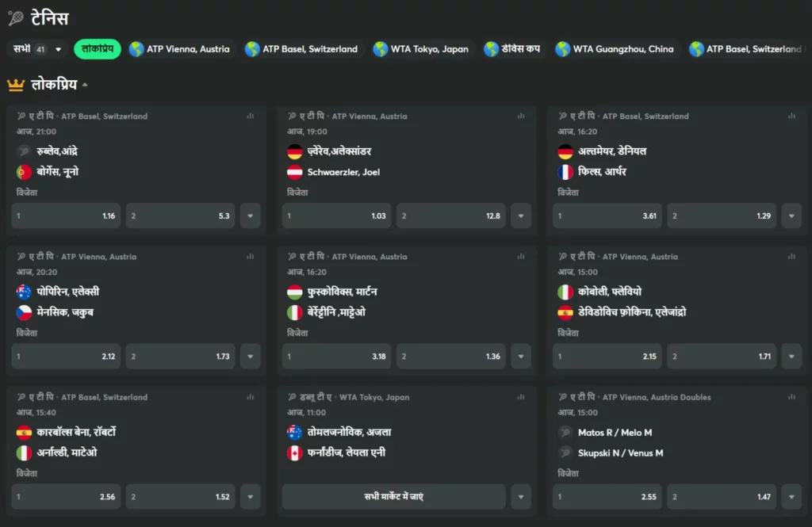This screenshot has width=812, height=527.
Task: Switch to WTA Tokyo, Japan tab
Action: pyautogui.click(x=421, y=49)
